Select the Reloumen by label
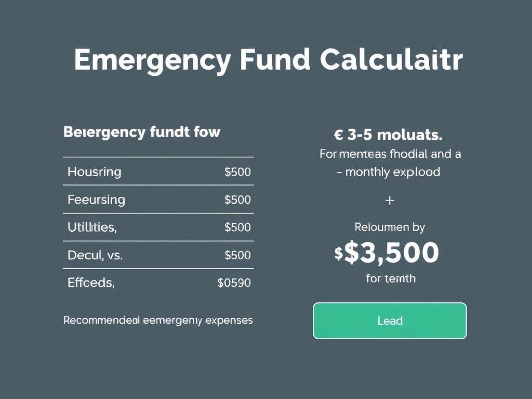This screenshot has height=399, width=532. [389, 227]
